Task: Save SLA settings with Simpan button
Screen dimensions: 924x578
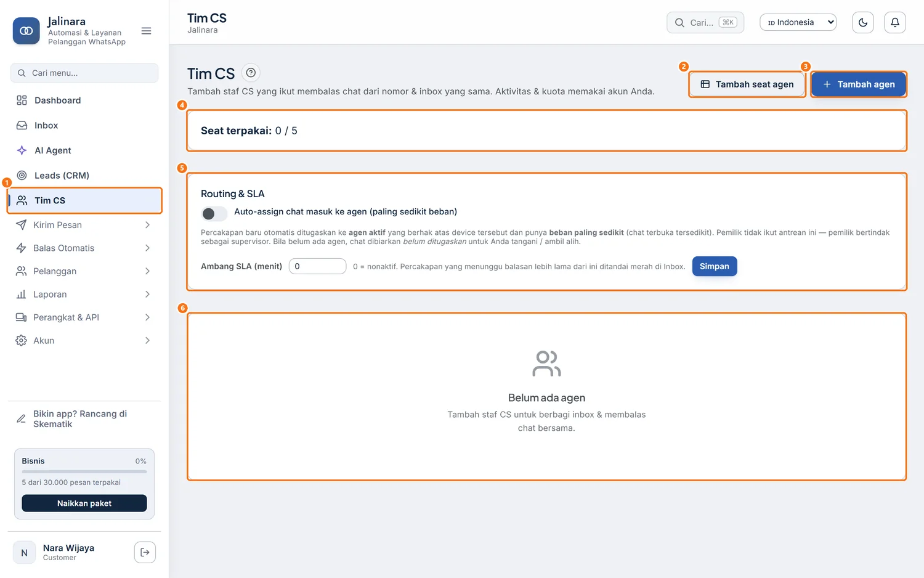Action: (x=715, y=266)
